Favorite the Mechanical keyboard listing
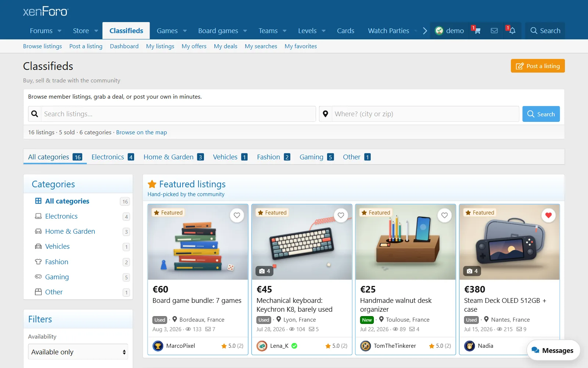The width and height of the screenshot is (588, 368). click(341, 215)
